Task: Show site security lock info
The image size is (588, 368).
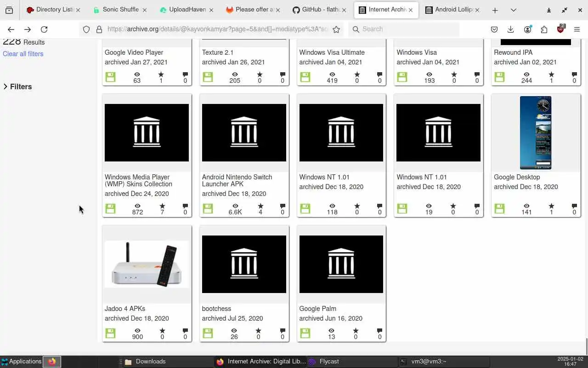Action: click(99, 29)
